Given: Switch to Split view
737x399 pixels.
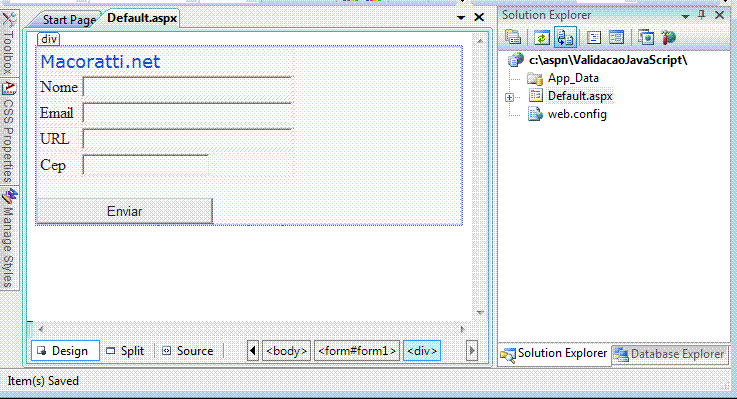Looking at the screenshot, I should pyautogui.click(x=125, y=351).
